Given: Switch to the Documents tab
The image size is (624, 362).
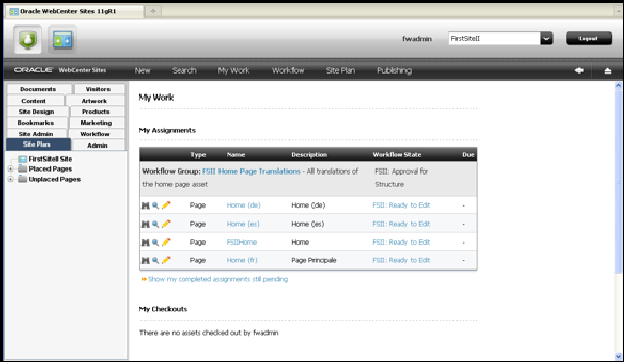Looking at the screenshot, I should (x=38, y=89).
